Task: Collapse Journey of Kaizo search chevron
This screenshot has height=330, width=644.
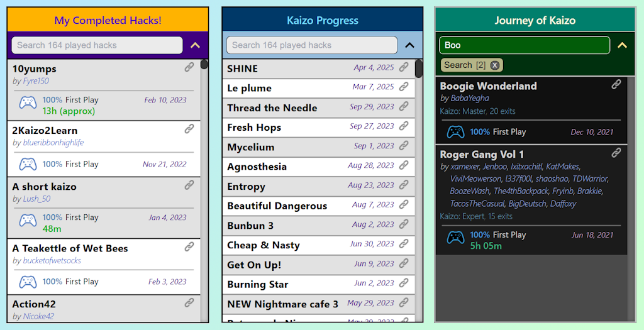Action: tap(623, 45)
